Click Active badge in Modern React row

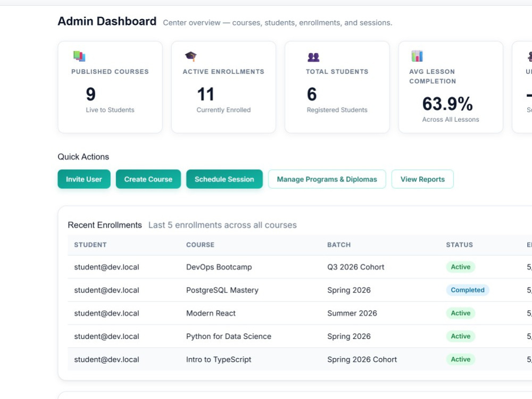(460, 313)
